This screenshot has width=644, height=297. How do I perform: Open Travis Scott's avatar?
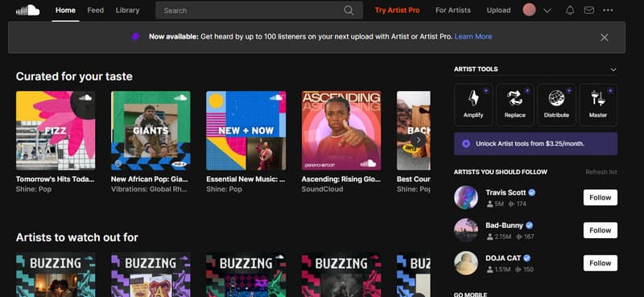coord(466,197)
